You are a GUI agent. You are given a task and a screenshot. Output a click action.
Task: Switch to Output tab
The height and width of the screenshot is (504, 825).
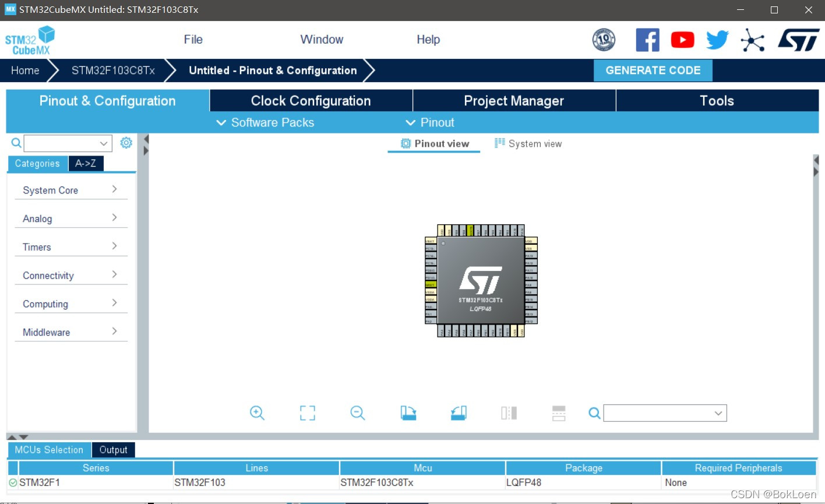(113, 450)
